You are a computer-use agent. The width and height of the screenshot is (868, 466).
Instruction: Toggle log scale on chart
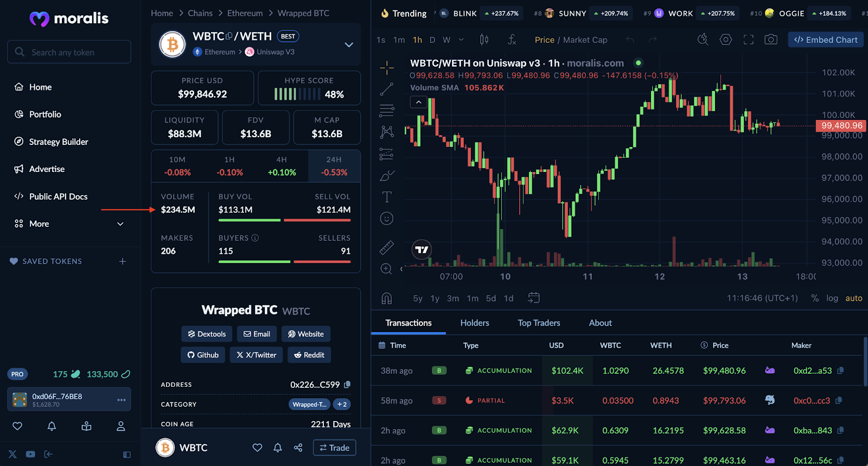832,298
